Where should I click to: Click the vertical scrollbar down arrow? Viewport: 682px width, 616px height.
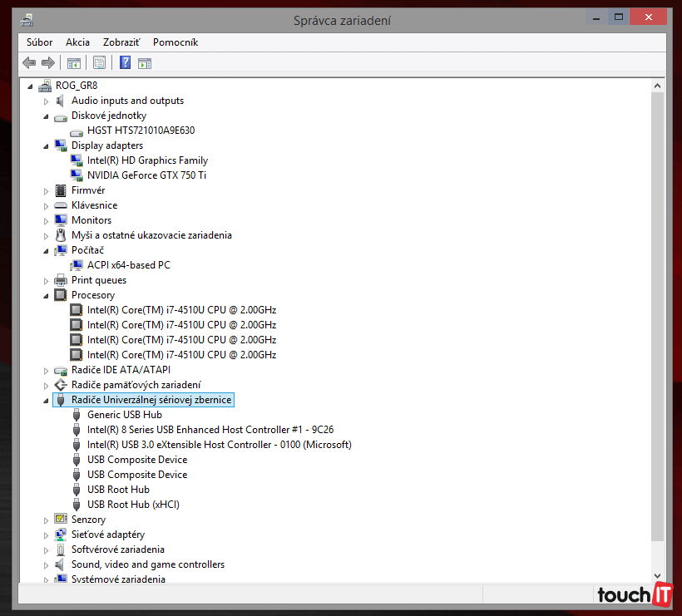(658, 575)
